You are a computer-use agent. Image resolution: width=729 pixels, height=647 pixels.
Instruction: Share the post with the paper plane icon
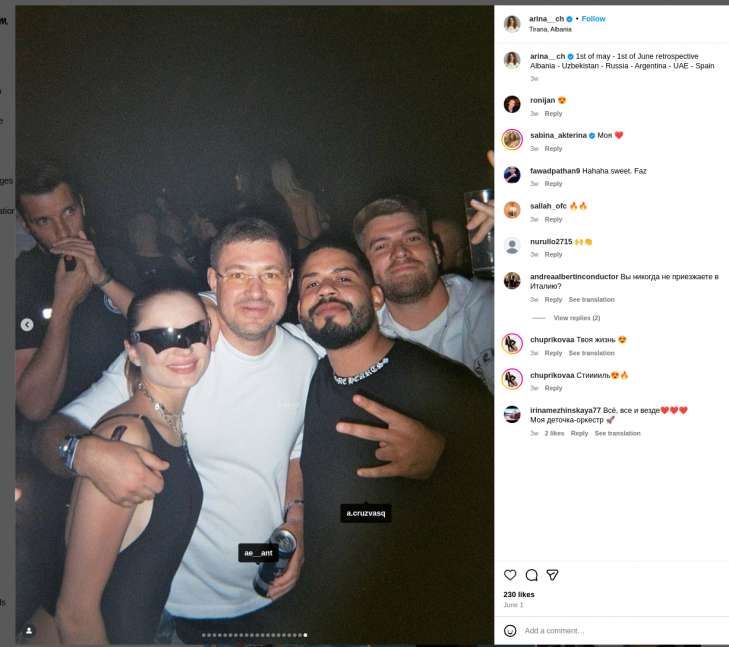[x=552, y=575]
